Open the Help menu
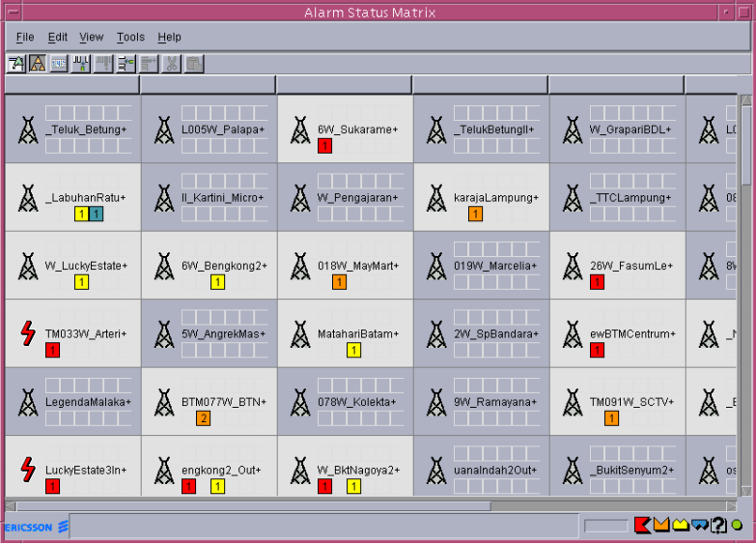The width and height of the screenshot is (756, 545). click(170, 37)
